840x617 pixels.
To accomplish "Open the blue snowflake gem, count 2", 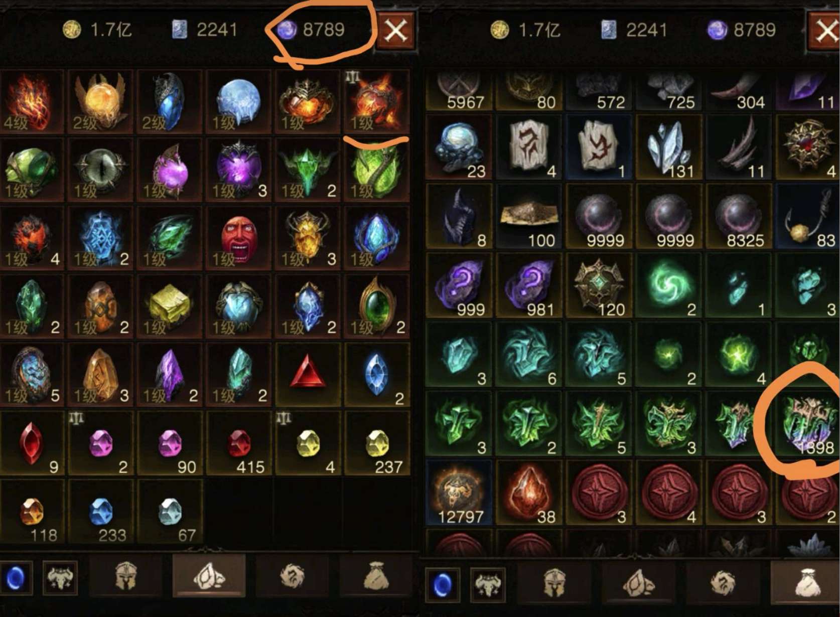I will click(101, 239).
